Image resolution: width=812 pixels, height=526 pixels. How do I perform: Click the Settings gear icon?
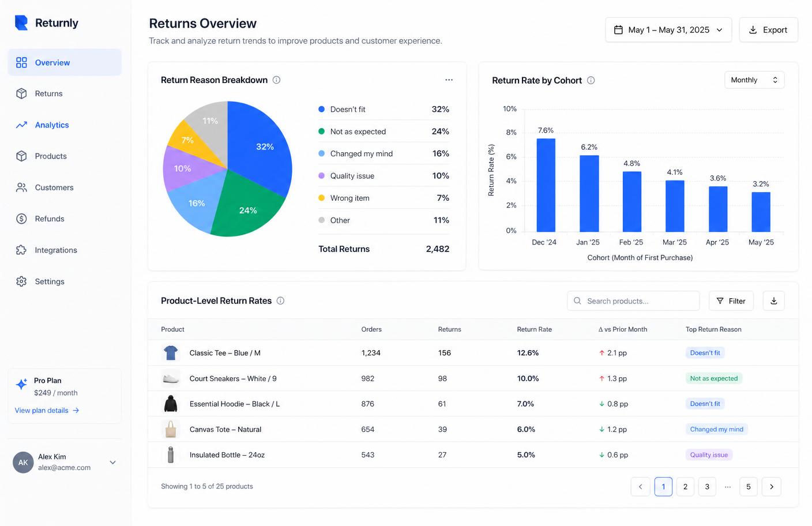[21, 281]
